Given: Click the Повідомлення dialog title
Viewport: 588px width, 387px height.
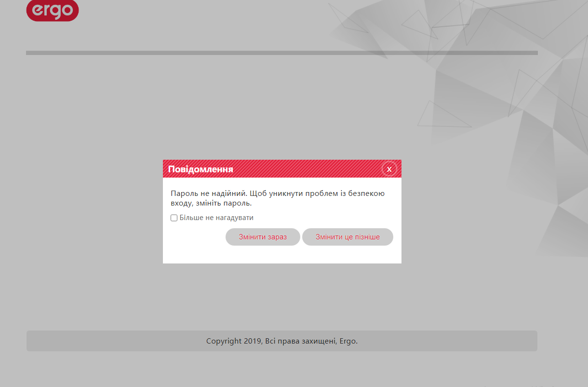Looking at the screenshot, I should (x=200, y=169).
